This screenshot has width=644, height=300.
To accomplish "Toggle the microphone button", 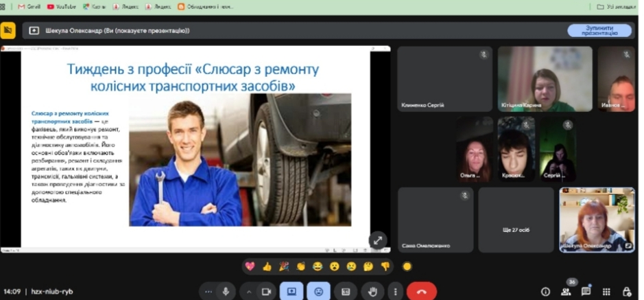I will click(x=225, y=291).
